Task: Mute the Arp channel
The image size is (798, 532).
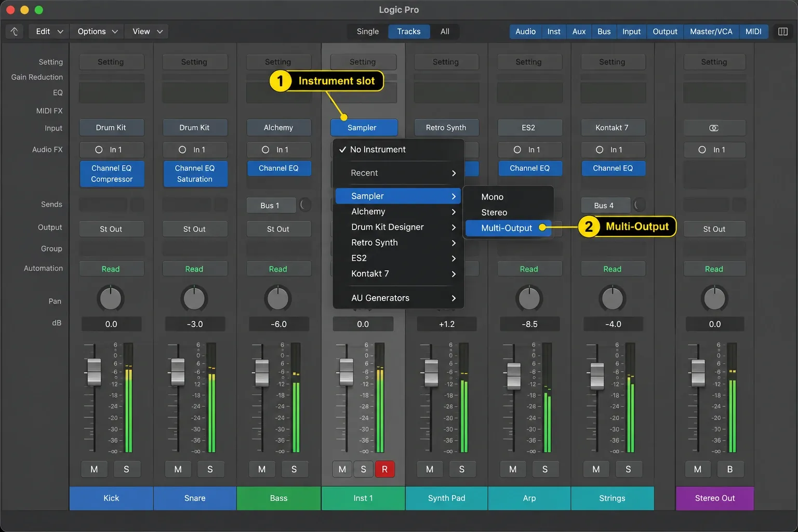Action: tap(513, 469)
